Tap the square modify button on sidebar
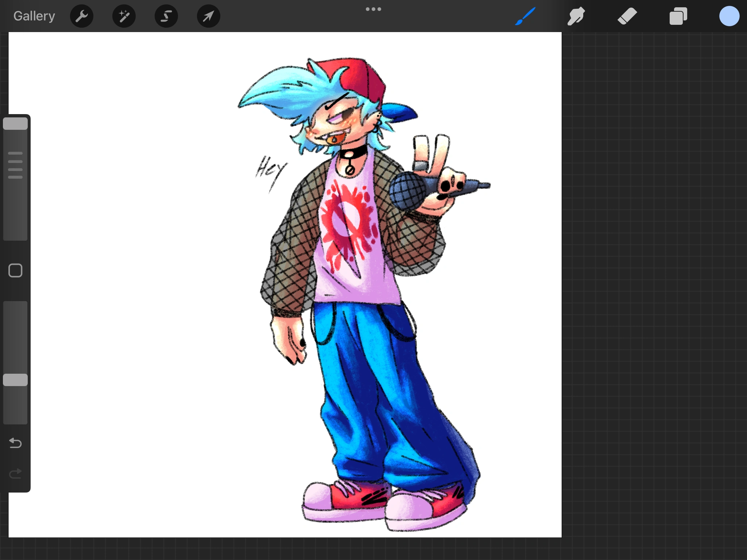747x560 pixels. (15, 271)
